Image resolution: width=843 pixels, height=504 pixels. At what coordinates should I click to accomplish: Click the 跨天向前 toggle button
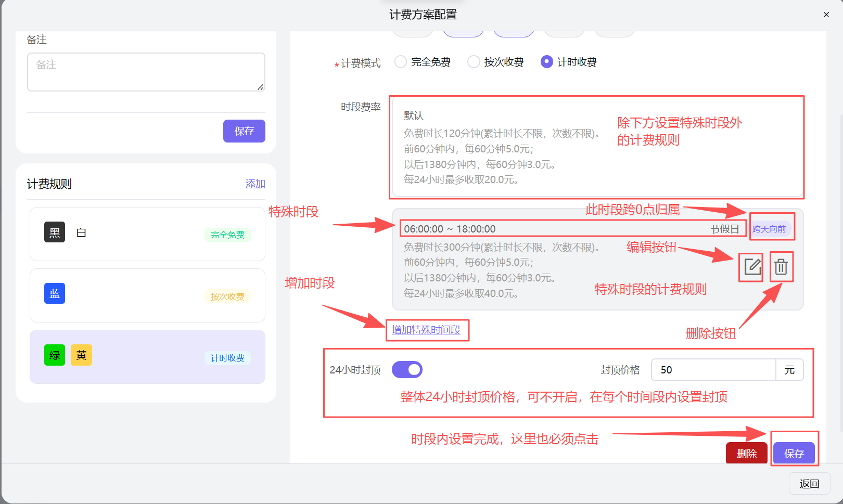[x=772, y=227]
